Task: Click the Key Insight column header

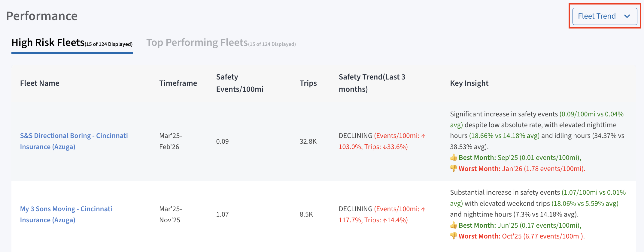Action: (469, 83)
